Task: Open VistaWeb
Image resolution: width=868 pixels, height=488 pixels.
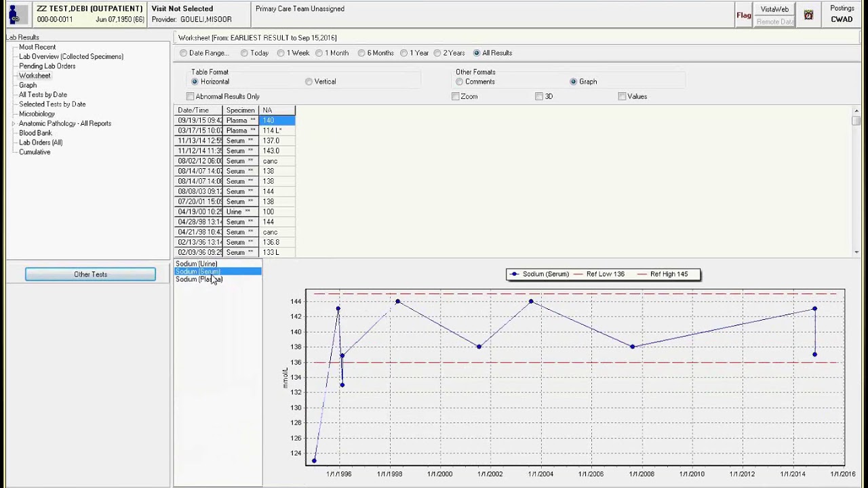Action: (774, 9)
